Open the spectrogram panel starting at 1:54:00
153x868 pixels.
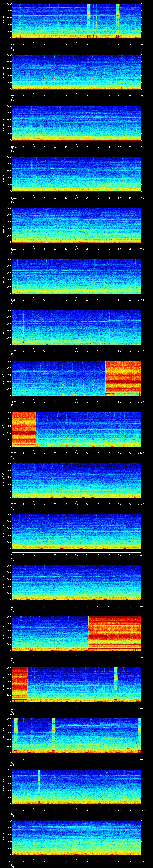tap(77, 531)
